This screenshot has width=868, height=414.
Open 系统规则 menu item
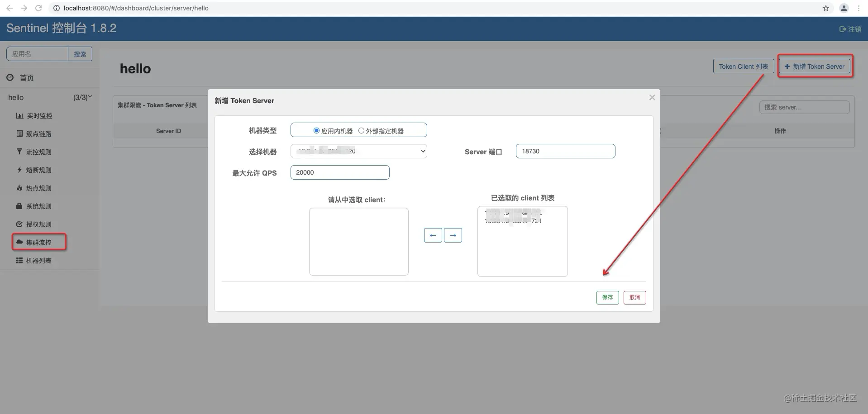click(x=34, y=206)
